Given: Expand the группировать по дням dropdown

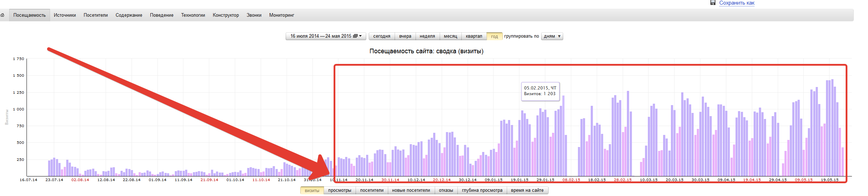Looking at the screenshot, I should pyautogui.click(x=552, y=36).
